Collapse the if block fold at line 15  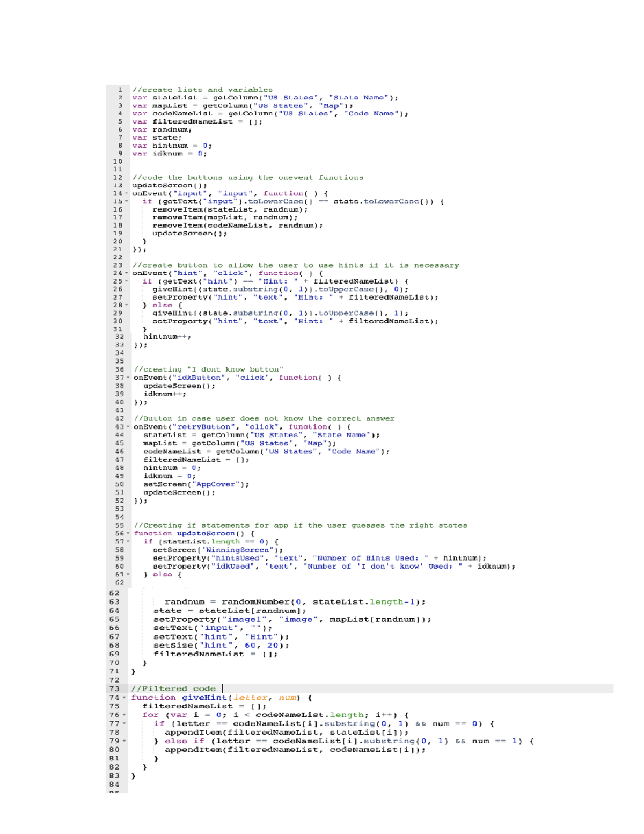pos(127,202)
